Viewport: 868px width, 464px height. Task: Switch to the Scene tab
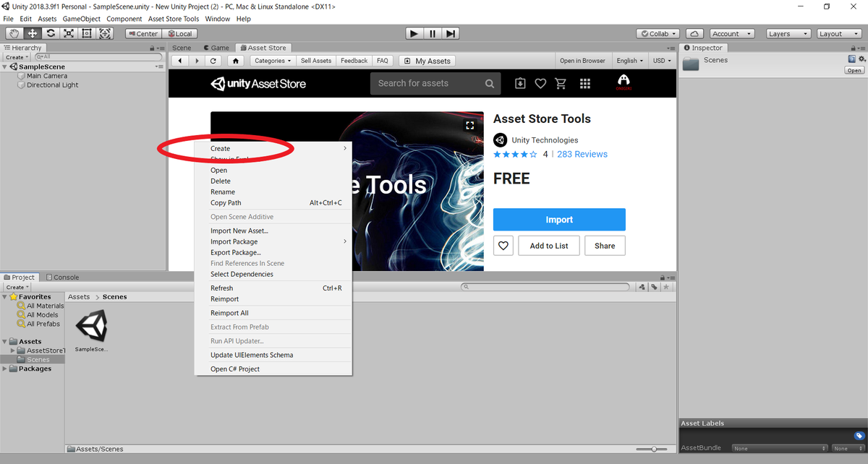pos(182,48)
